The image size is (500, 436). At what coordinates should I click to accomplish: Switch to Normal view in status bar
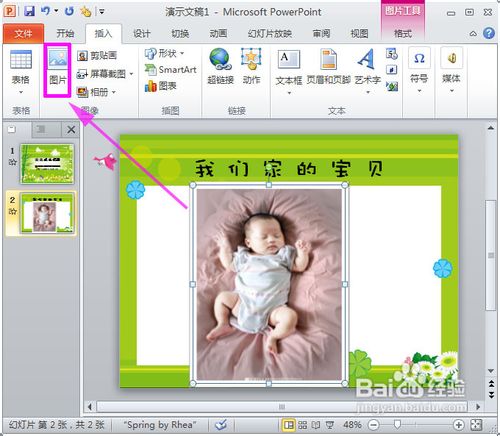[x=289, y=425]
